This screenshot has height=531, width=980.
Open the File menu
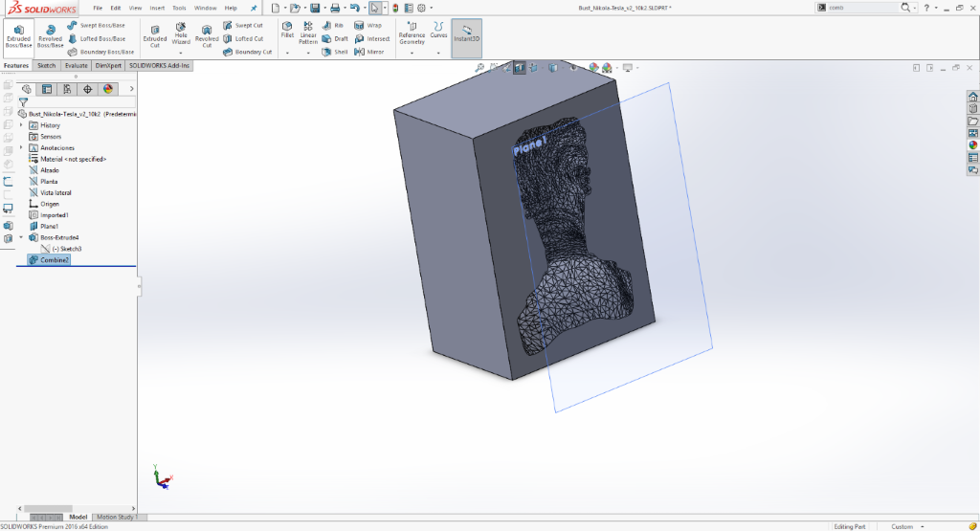[98, 8]
